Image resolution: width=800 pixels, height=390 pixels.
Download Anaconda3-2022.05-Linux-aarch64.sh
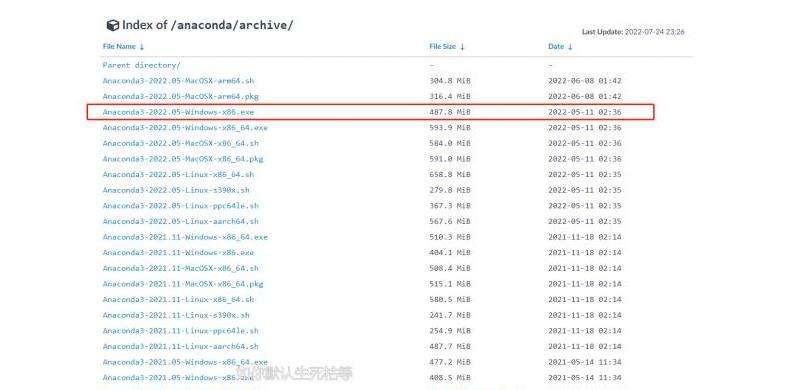(x=181, y=222)
